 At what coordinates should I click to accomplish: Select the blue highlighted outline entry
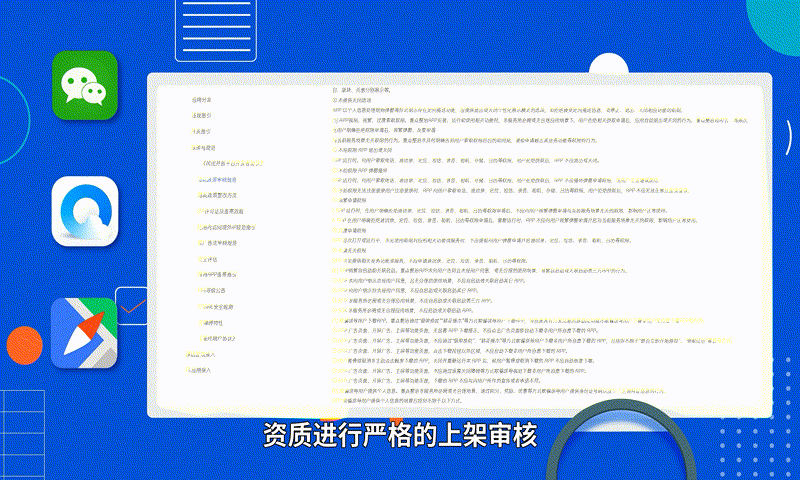[x=217, y=180]
